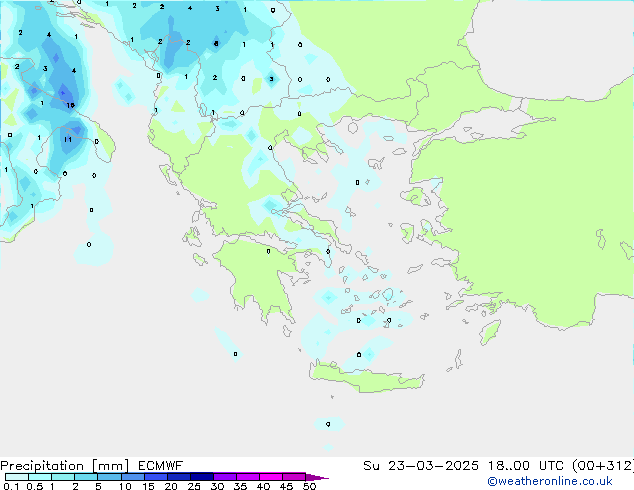Viewport: 634px width, 490px height.
Task: Click legend scale label '0.1'
Action: point(11,486)
